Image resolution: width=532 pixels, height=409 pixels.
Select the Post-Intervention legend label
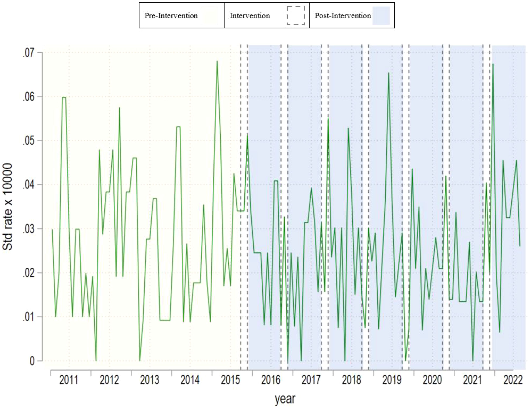[343, 16]
